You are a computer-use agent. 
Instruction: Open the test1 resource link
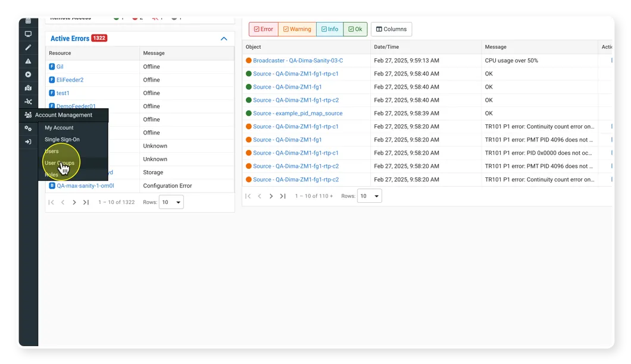pyautogui.click(x=63, y=93)
